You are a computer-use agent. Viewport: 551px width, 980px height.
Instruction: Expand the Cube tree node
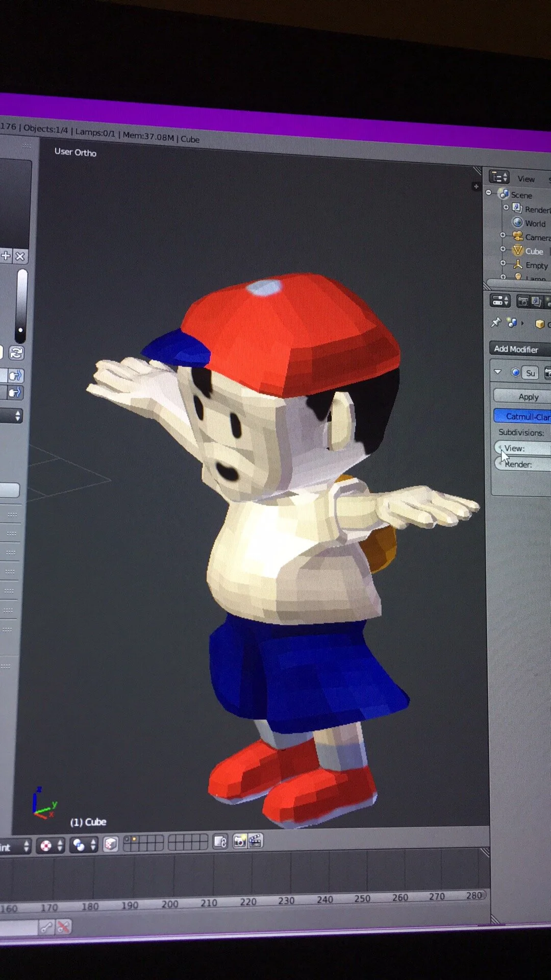point(503,249)
